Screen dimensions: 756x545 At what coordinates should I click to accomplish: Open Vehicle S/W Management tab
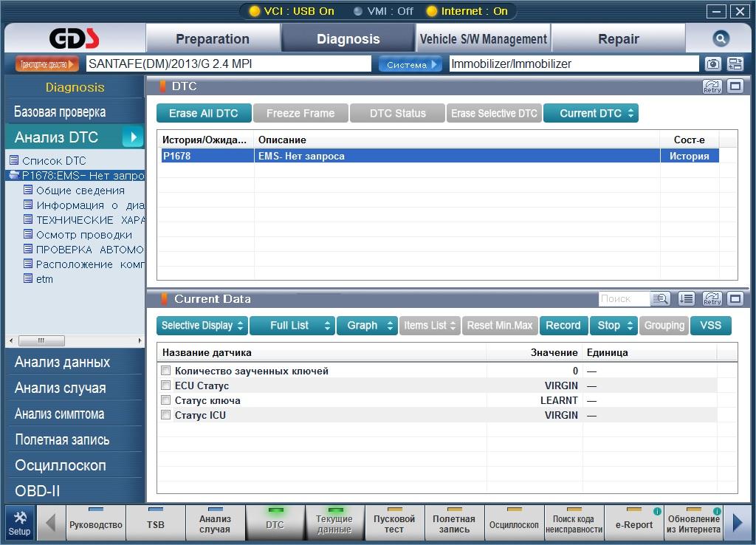tap(483, 38)
